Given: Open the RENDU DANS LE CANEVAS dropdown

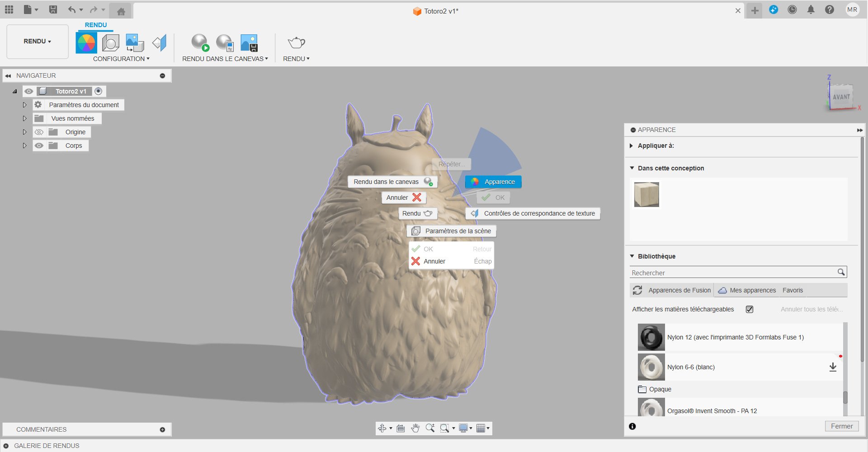Looking at the screenshot, I should pyautogui.click(x=225, y=59).
